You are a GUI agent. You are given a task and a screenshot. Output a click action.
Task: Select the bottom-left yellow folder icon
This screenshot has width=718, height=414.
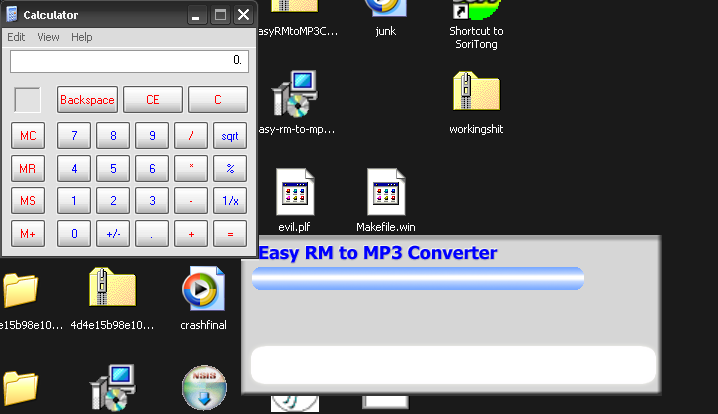click(x=21, y=388)
